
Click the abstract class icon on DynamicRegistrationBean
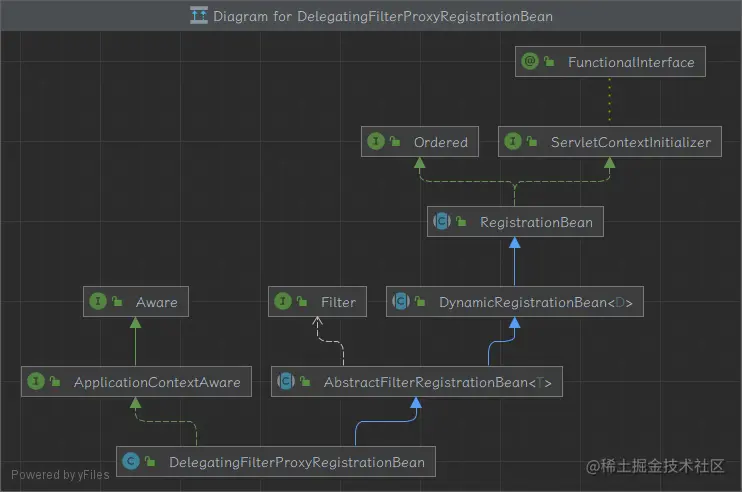click(x=400, y=301)
